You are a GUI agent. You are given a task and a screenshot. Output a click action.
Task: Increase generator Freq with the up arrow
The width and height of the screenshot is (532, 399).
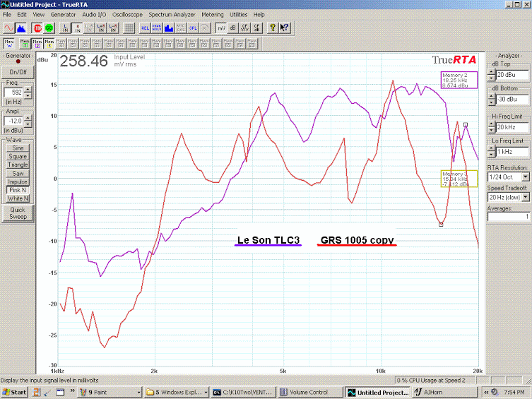pos(28,90)
